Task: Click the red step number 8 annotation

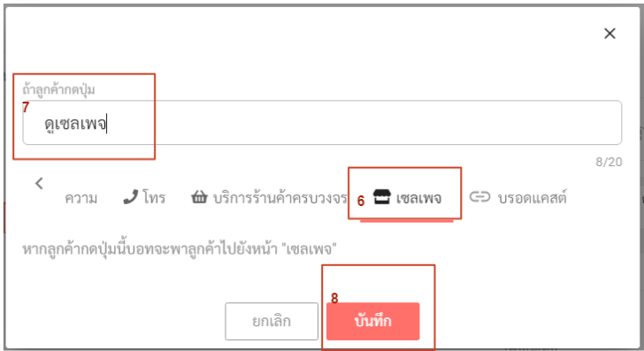Action: (x=334, y=299)
